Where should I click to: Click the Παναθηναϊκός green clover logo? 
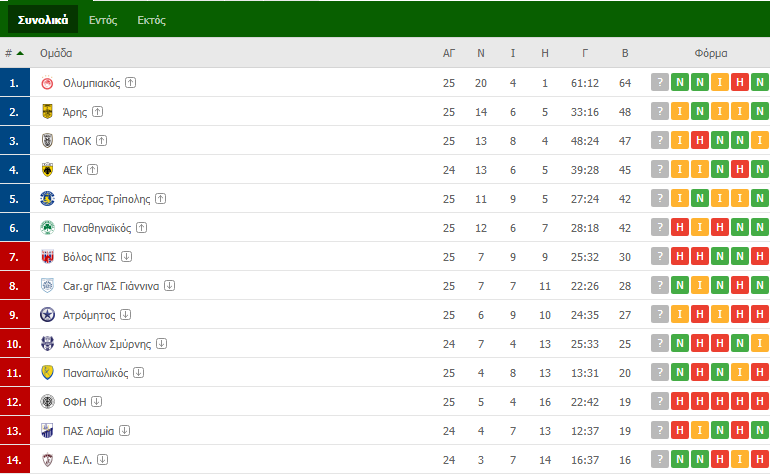coord(47,228)
